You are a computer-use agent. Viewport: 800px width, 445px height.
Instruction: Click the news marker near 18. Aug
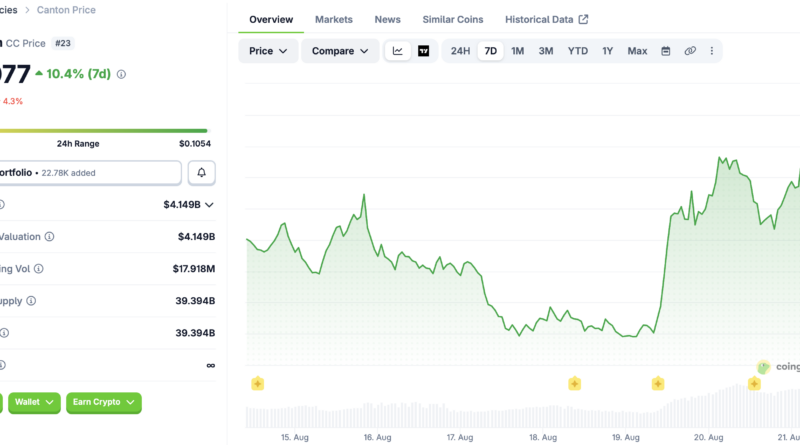[x=574, y=384]
